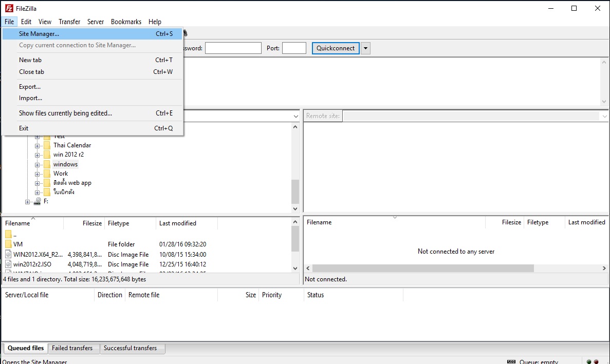
Task: Open the Server menu
Action: [95, 22]
